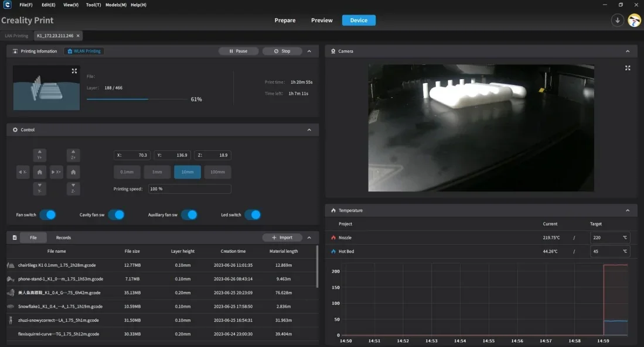Screen dimensions: 644x347
Task: Click the Creality Print logo icon
Action: click(8, 5)
